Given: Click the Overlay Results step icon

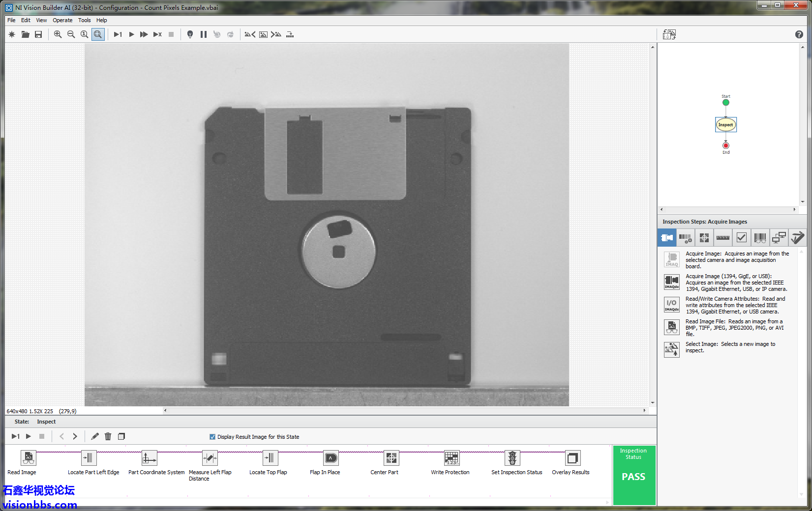Looking at the screenshot, I should tap(572, 458).
